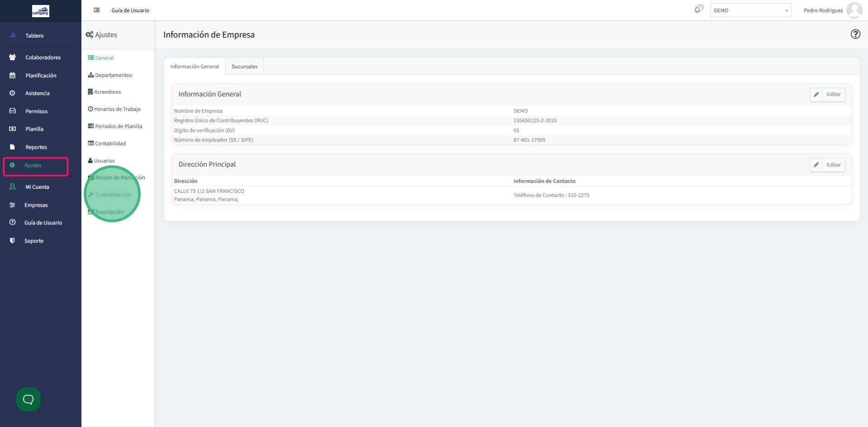Open the green chat widget bubble

click(28, 399)
